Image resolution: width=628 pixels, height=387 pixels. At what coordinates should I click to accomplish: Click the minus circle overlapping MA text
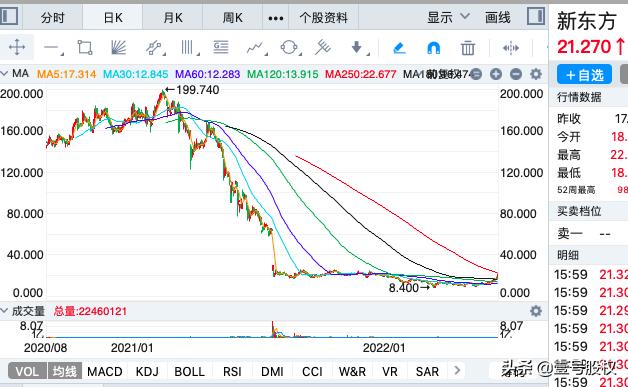pos(476,74)
